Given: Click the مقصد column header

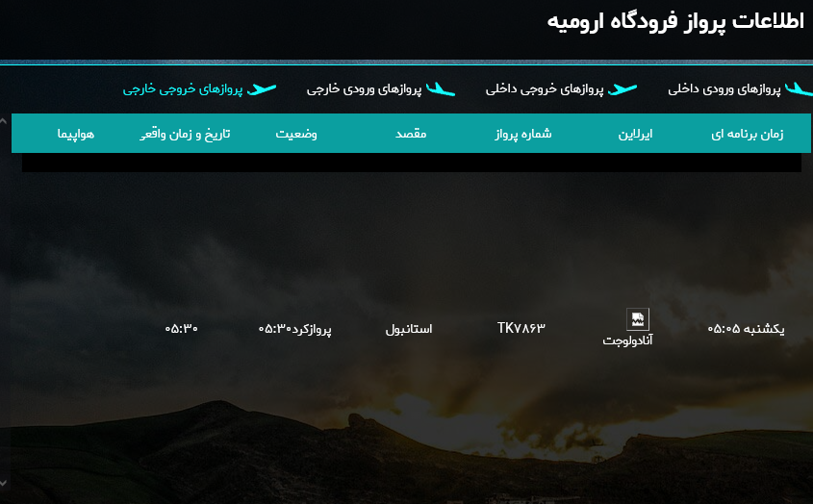Looking at the screenshot, I should point(411,134).
